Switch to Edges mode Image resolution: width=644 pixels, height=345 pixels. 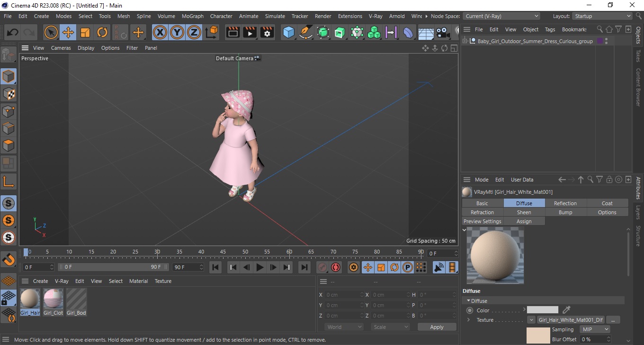click(9, 128)
